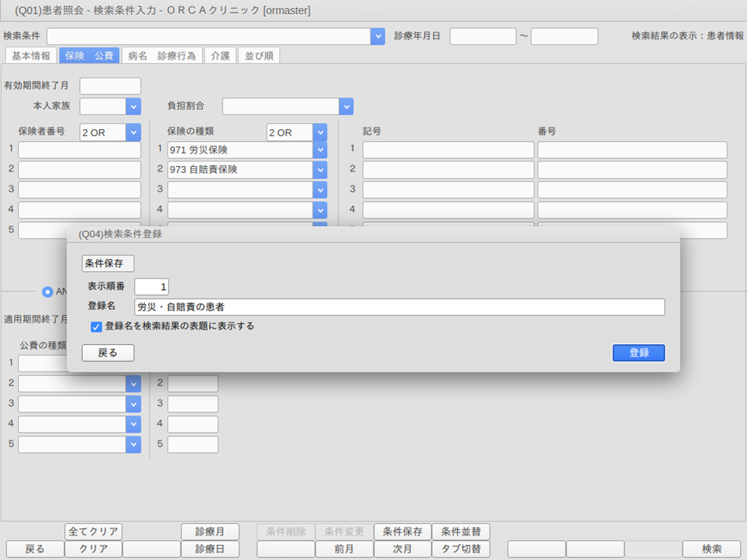The width and height of the screenshot is (747, 560).
Task: Click the 登録名 text field
Action: (399, 306)
